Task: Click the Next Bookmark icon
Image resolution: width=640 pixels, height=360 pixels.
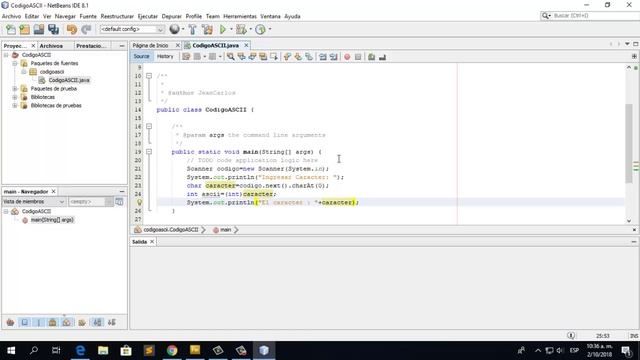Action: point(298,57)
